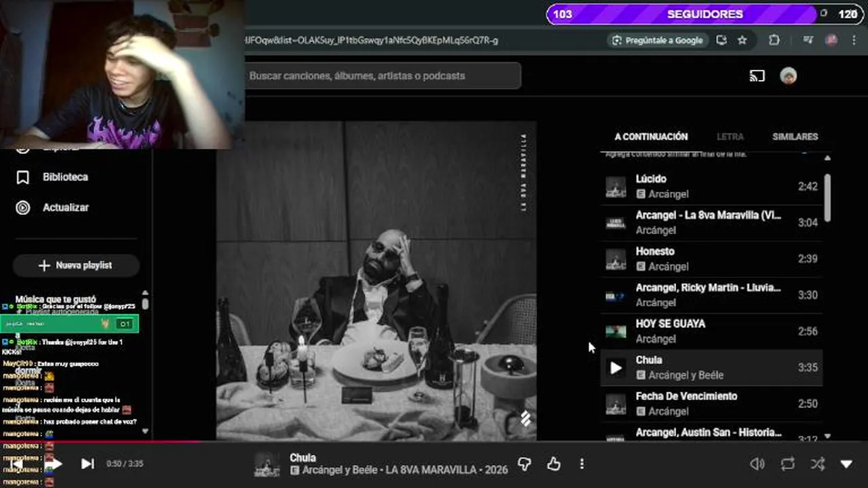868x488 pixels.
Task: Click Arcángel link under Fecha De Vencimiento
Action: [669, 411]
